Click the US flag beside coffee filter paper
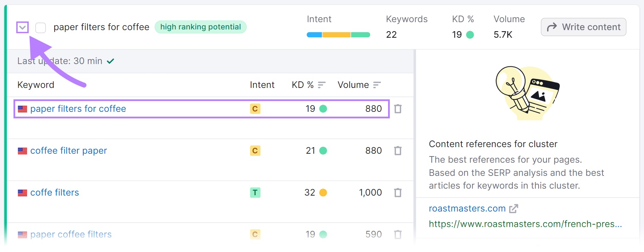The width and height of the screenshot is (644, 252). [22, 151]
